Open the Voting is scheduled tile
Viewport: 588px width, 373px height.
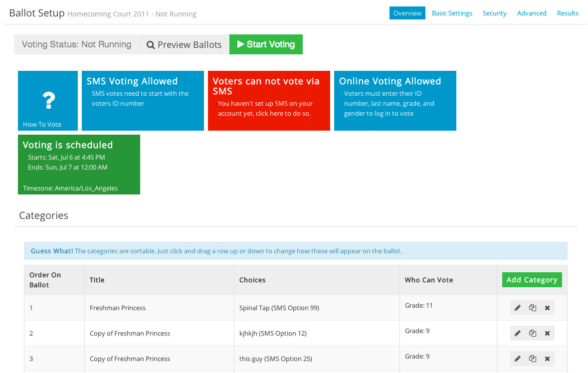[79, 165]
